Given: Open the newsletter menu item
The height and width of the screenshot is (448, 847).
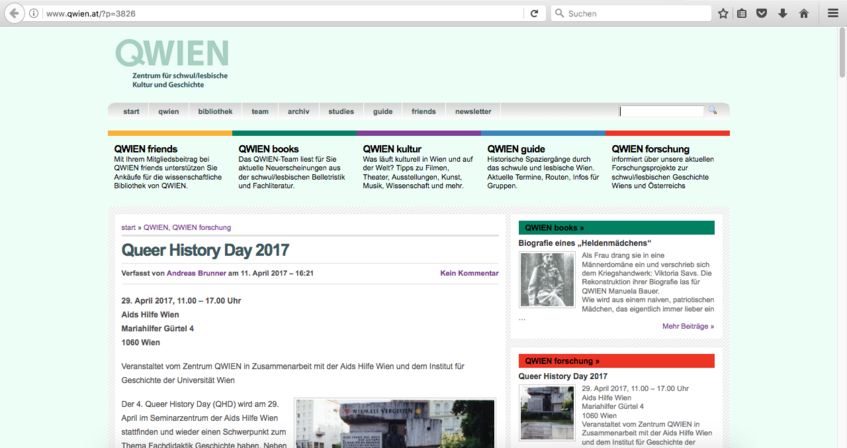Looking at the screenshot, I should (x=473, y=111).
